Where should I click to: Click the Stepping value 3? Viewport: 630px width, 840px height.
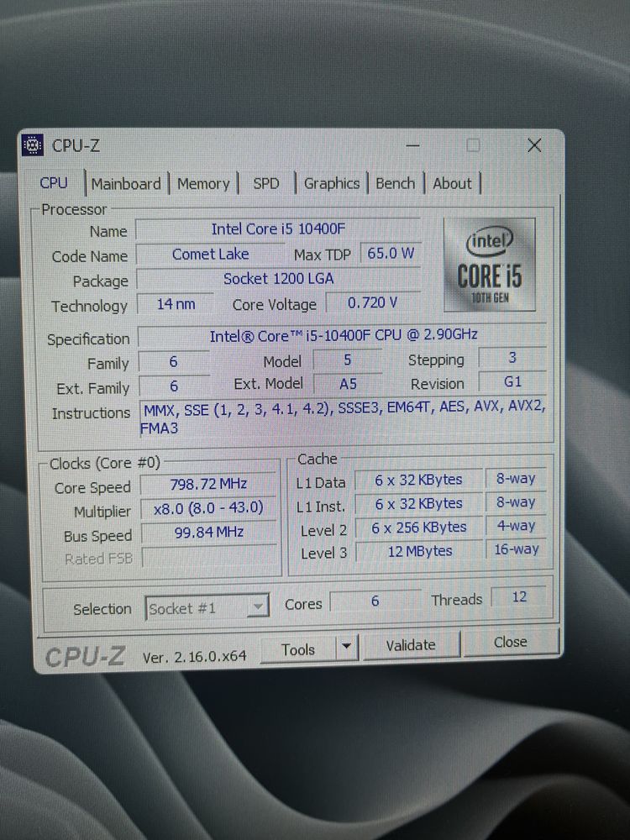pos(512,357)
